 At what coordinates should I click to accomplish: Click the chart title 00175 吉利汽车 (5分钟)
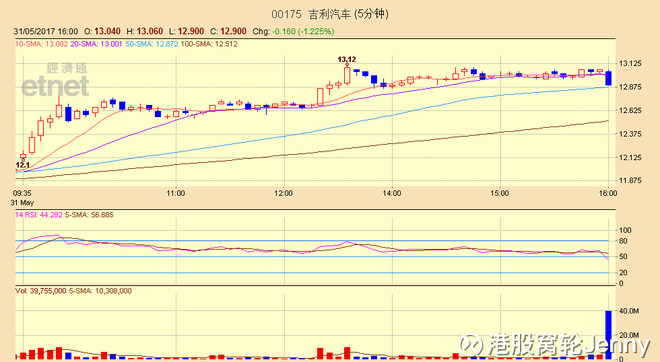[x=330, y=14]
